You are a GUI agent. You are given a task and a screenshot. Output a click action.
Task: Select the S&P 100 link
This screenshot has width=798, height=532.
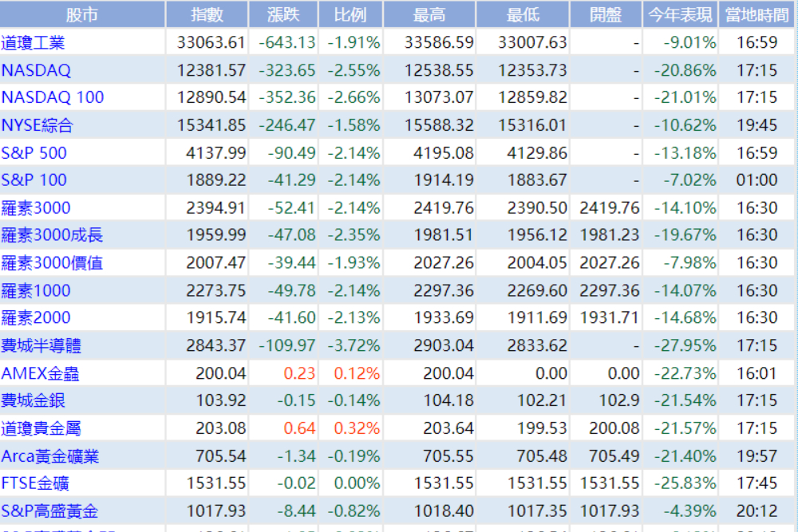tap(34, 180)
